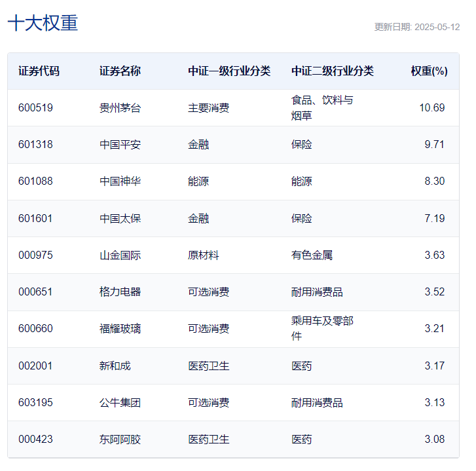This screenshot has height=471, width=476.
Task: Click weight value 8.30
Action: point(434,181)
